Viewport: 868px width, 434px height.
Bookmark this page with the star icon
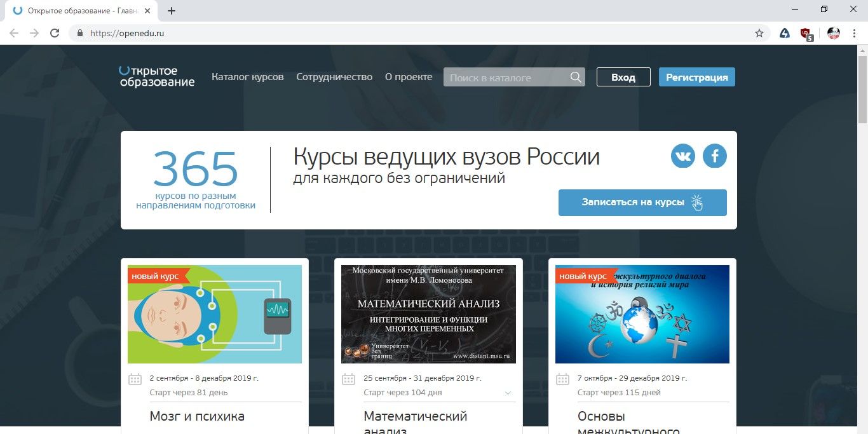tap(759, 33)
